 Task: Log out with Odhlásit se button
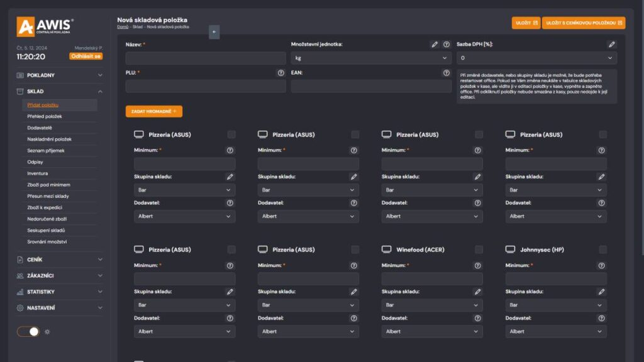click(x=86, y=56)
